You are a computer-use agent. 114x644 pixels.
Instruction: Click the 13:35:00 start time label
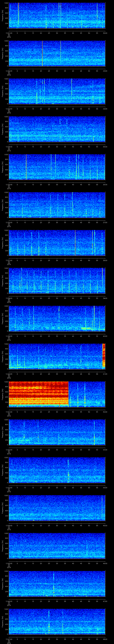(9, 184)
